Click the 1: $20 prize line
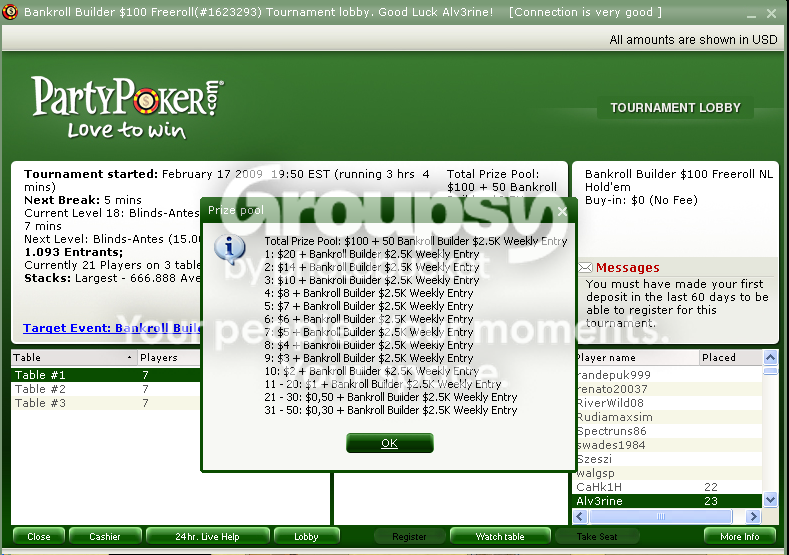Screen dimensions: 789x555 click(371, 254)
